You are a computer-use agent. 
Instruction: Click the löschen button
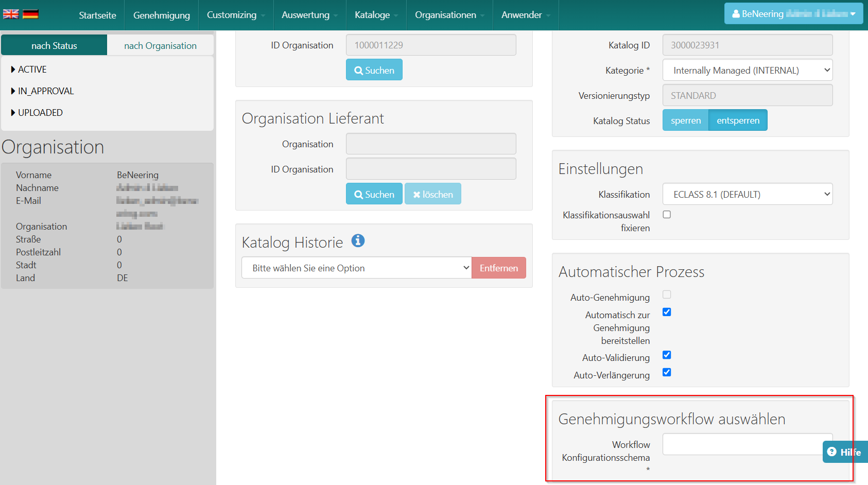click(x=432, y=194)
